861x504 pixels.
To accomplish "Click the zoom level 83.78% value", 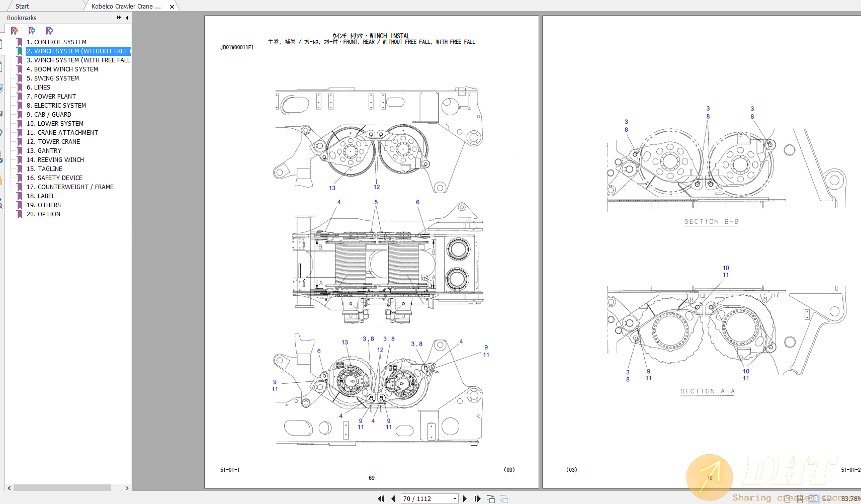I will (x=850, y=498).
